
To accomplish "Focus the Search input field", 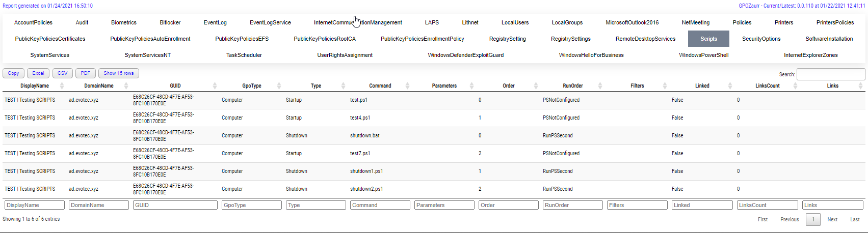I will [830, 74].
